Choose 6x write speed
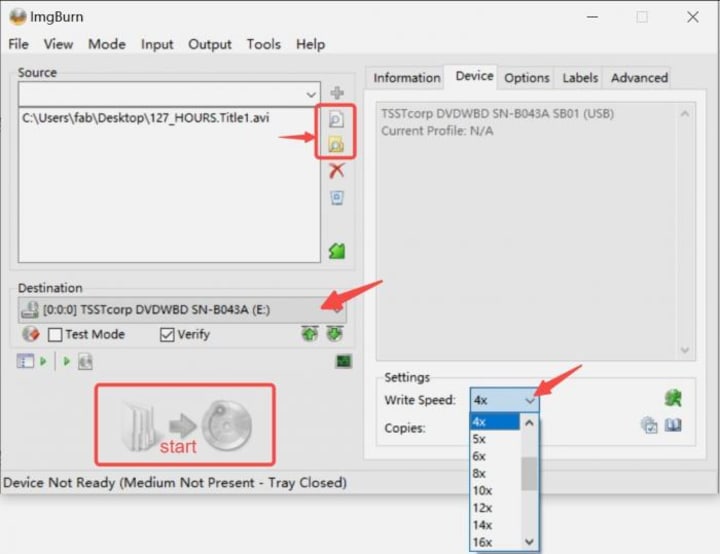 pos(495,456)
